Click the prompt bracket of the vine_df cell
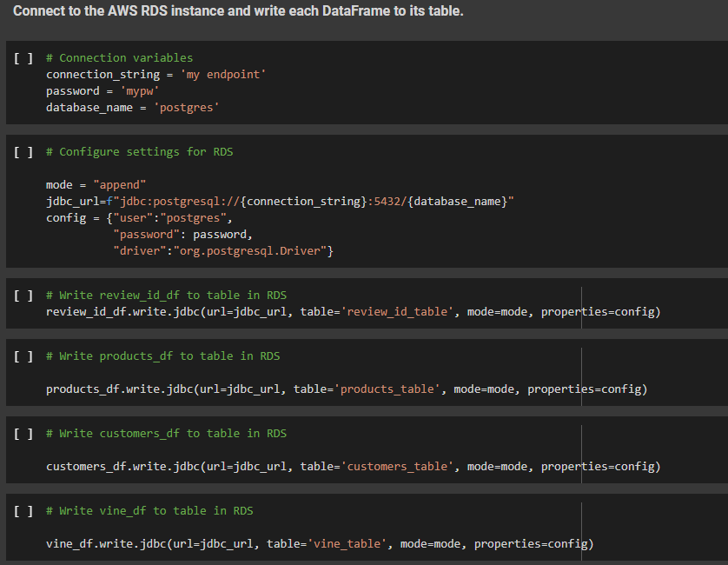Viewport: 728px width, 565px height. 23,510
